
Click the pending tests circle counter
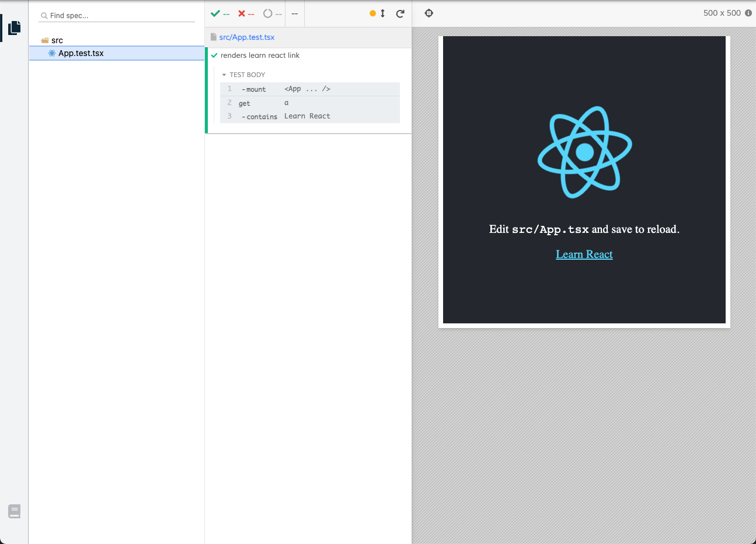272,13
